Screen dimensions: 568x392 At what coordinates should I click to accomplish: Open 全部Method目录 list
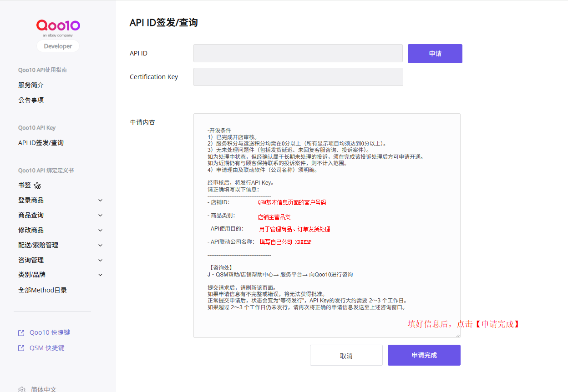(43, 290)
